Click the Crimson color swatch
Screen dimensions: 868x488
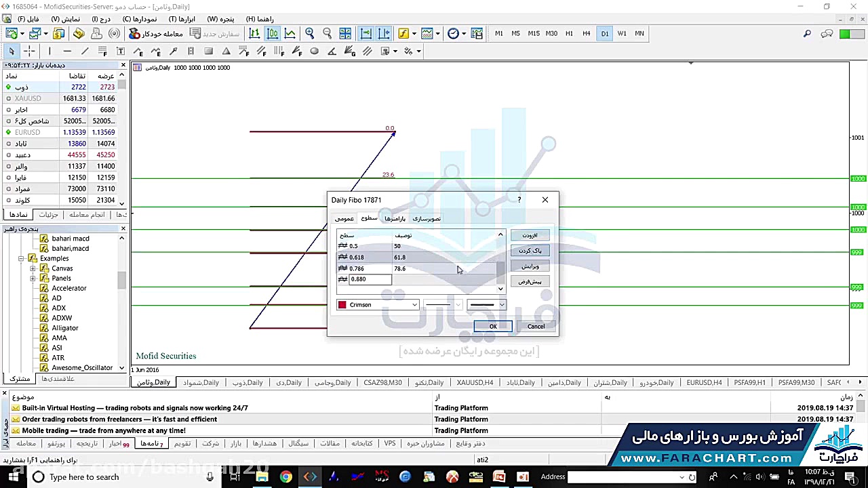342,305
